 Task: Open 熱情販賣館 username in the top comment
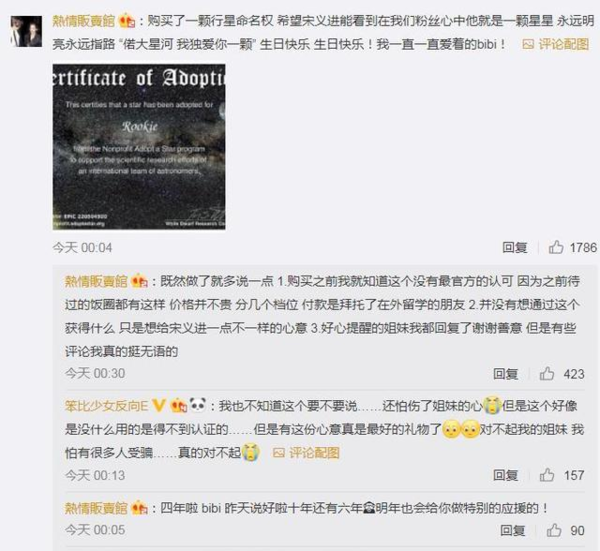83,21
